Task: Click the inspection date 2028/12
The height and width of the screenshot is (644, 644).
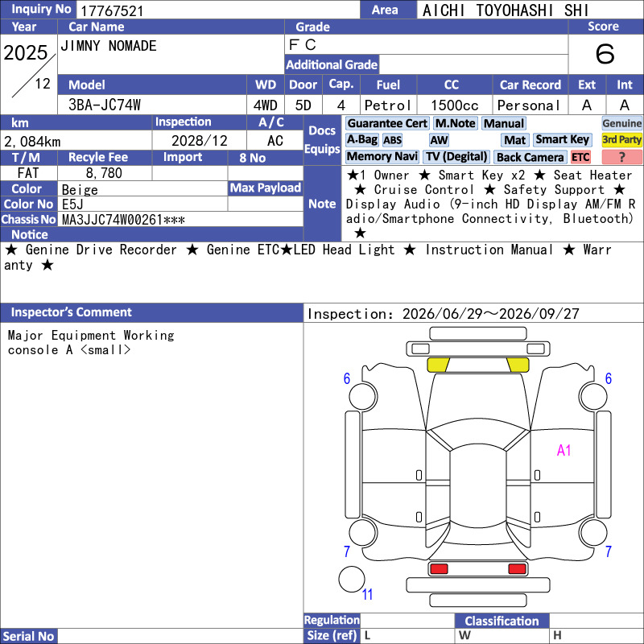Action: click(x=199, y=141)
